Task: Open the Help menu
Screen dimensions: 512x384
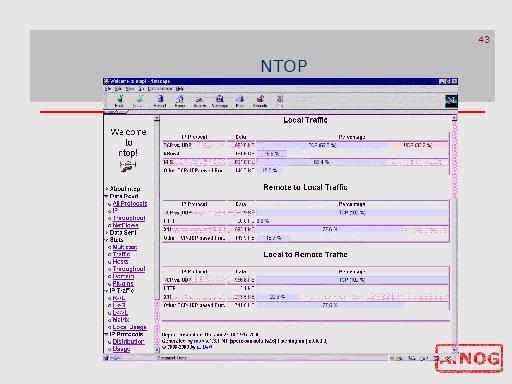Action: tap(180, 89)
